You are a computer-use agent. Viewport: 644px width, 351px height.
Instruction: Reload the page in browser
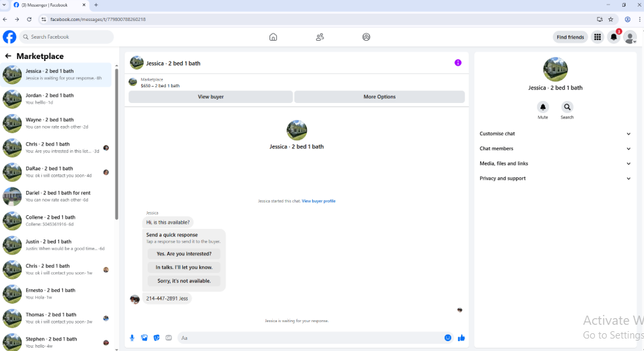pos(29,19)
